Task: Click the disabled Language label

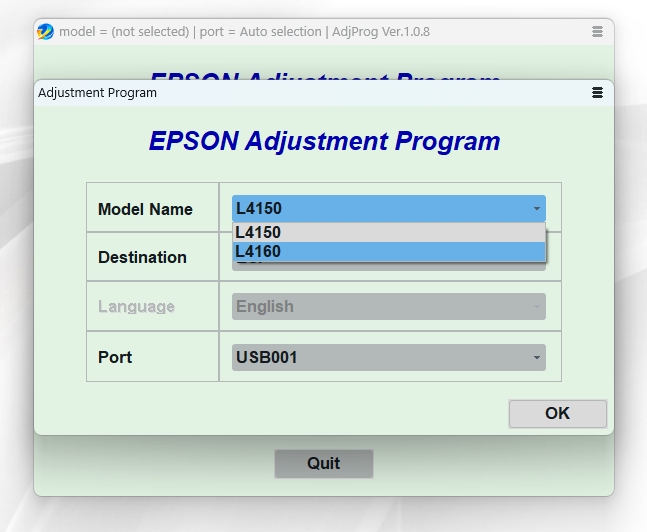Action: click(136, 307)
